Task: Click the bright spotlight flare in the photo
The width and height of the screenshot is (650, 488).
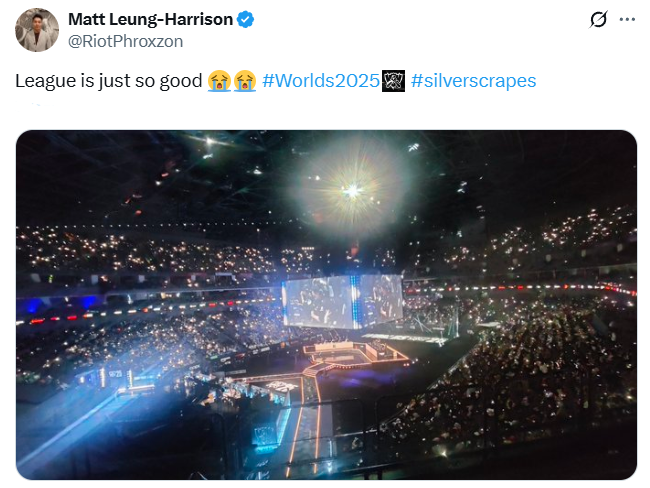Action: coord(352,189)
